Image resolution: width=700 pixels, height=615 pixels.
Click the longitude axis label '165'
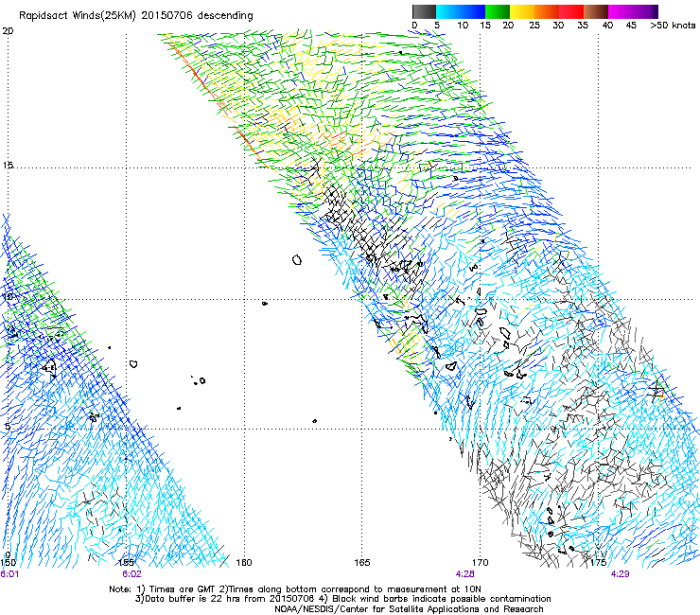pyautogui.click(x=362, y=563)
